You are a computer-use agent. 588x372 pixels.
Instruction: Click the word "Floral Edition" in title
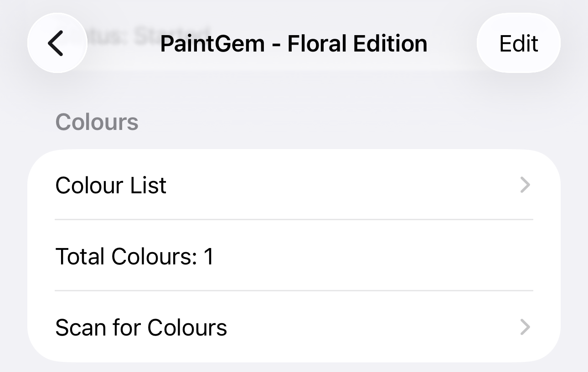point(357,44)
